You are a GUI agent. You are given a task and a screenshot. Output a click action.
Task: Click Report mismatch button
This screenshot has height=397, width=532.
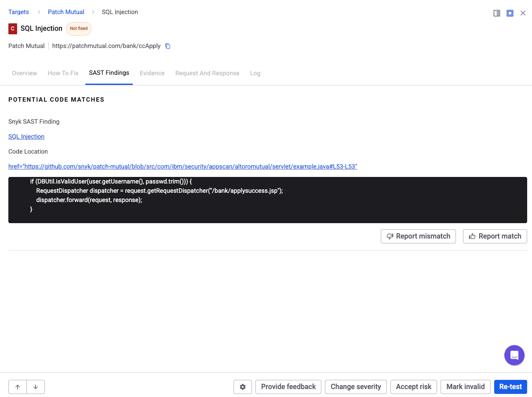pos(418,236)
